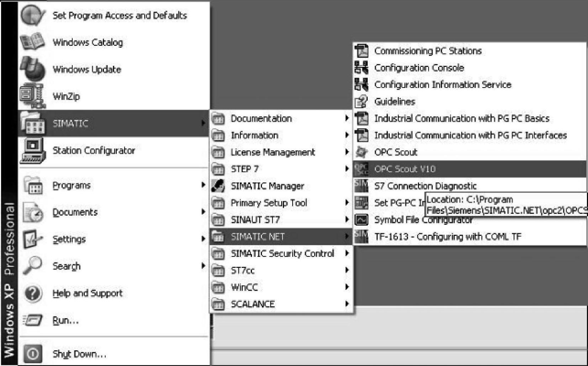Image resolution: width=588 pixels, height=366 pixels.
Task: Select the SIMATIC start menu entry
Action: point(114,123)
